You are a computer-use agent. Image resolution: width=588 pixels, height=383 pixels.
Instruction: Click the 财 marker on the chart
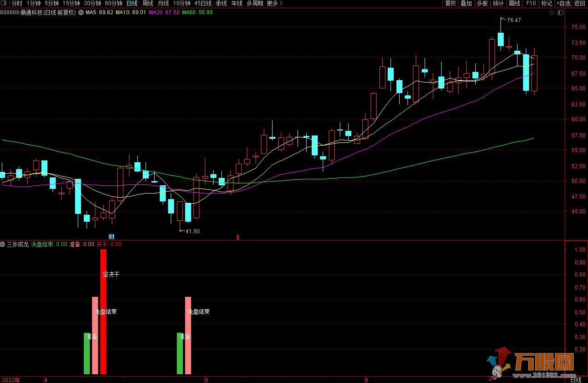111,237
